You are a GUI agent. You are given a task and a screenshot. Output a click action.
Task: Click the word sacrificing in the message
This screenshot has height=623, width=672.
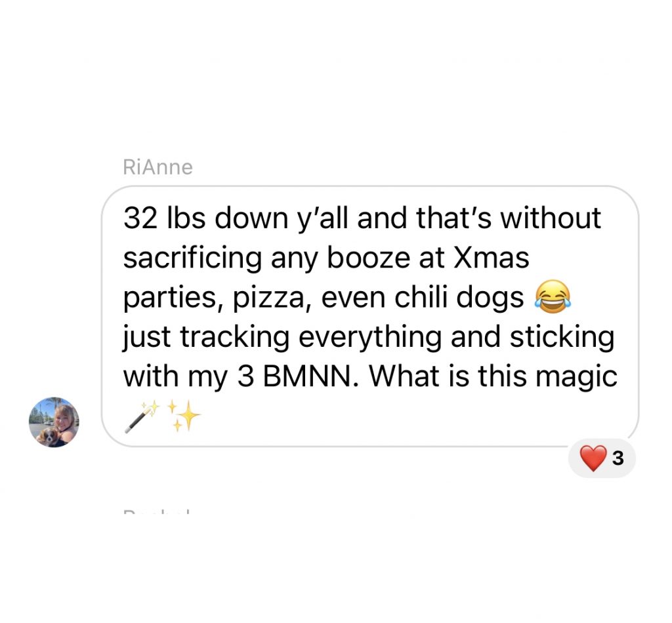(192, 258)
